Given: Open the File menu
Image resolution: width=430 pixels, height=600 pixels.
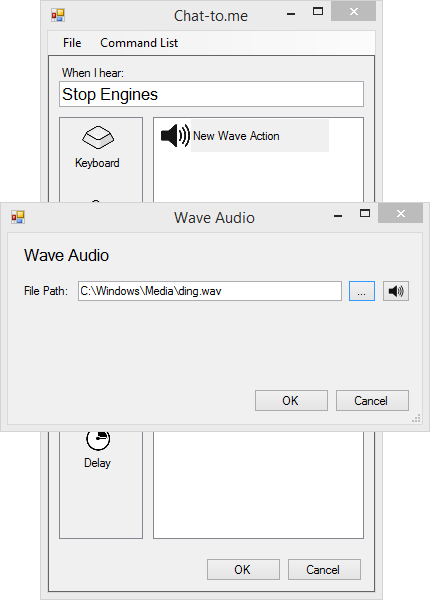Looking at the screenshot, I should (72, 42).
